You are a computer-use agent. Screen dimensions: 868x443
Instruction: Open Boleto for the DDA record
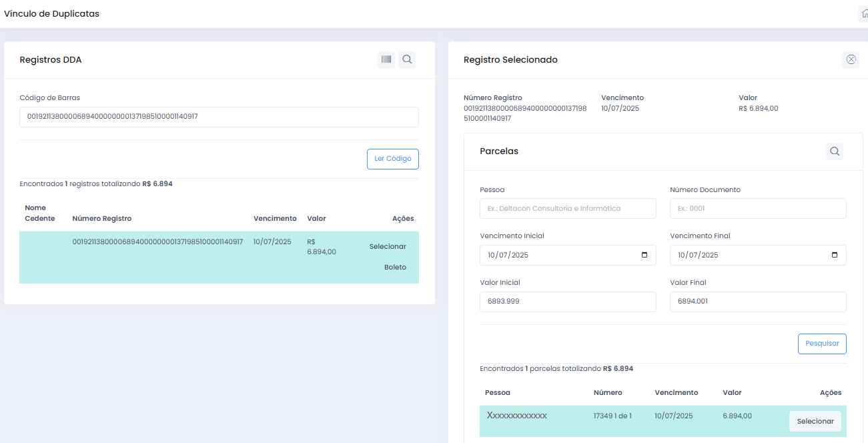tap(395, 267)
